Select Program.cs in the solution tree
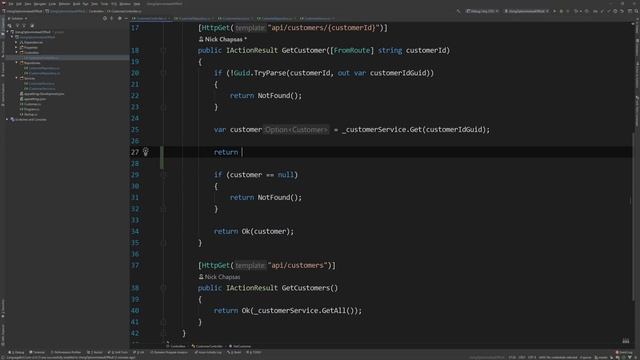This screenshot has height=360, width=640. click(30, 109)
